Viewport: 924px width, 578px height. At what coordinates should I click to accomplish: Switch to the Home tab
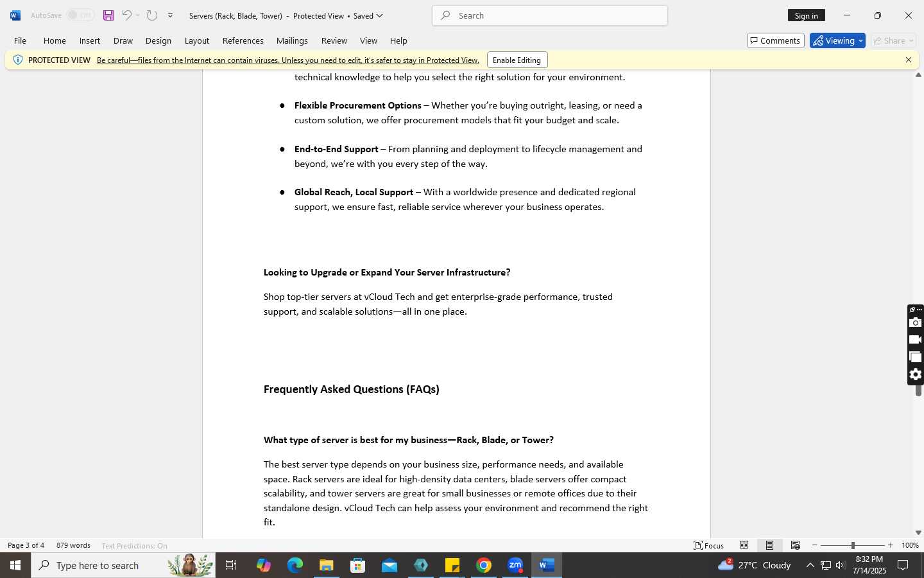(x=55, y=40)
